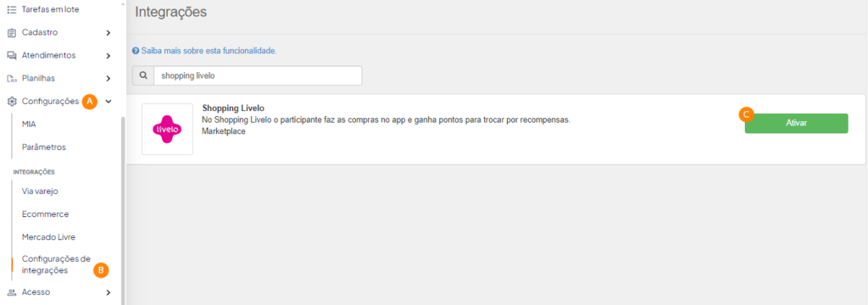Expand the Planilhas menu chevron
The image size is (868, 305).
108,79
